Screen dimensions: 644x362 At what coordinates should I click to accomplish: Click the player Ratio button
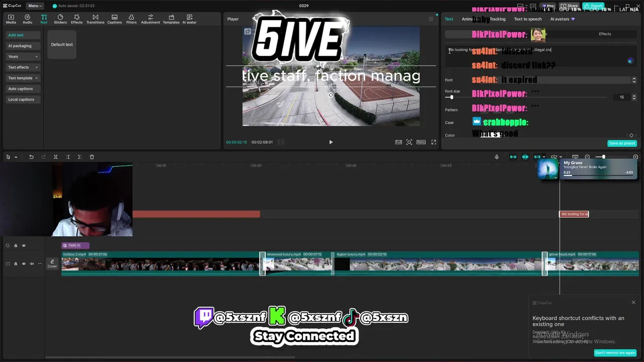[421, 142]
